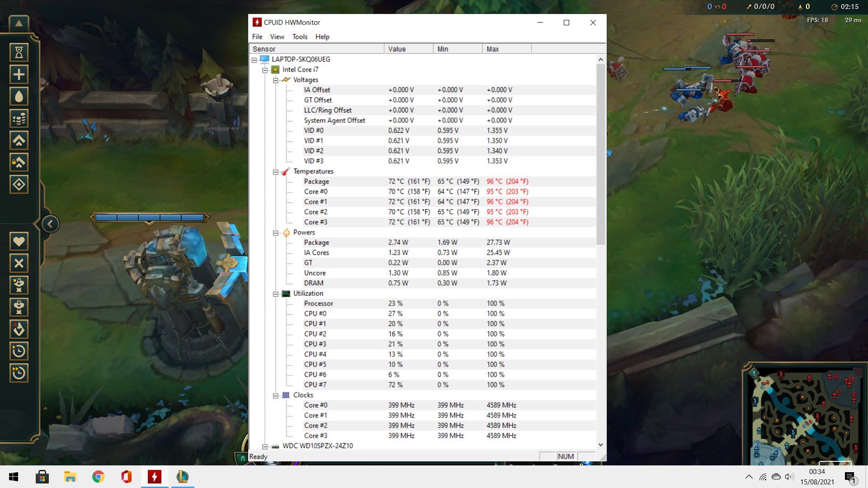Open the View menu in HWMonitor
Screen dimensions: 868x488
click(x=277, y=37)
